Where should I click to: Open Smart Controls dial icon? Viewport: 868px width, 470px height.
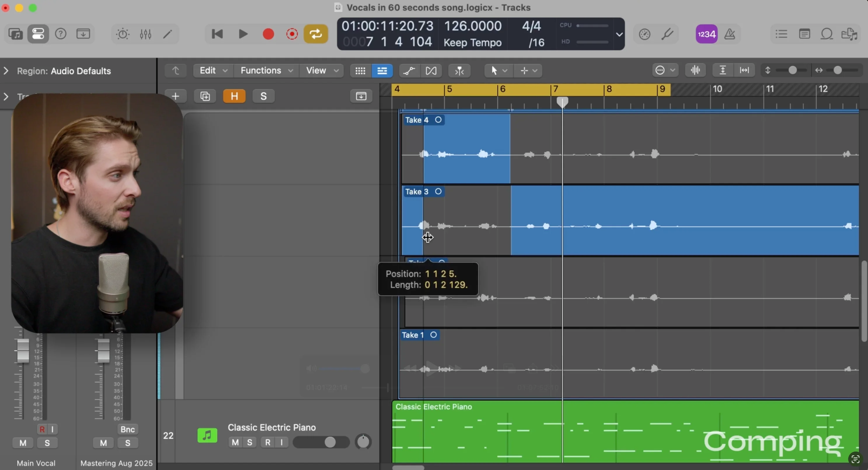123,34
